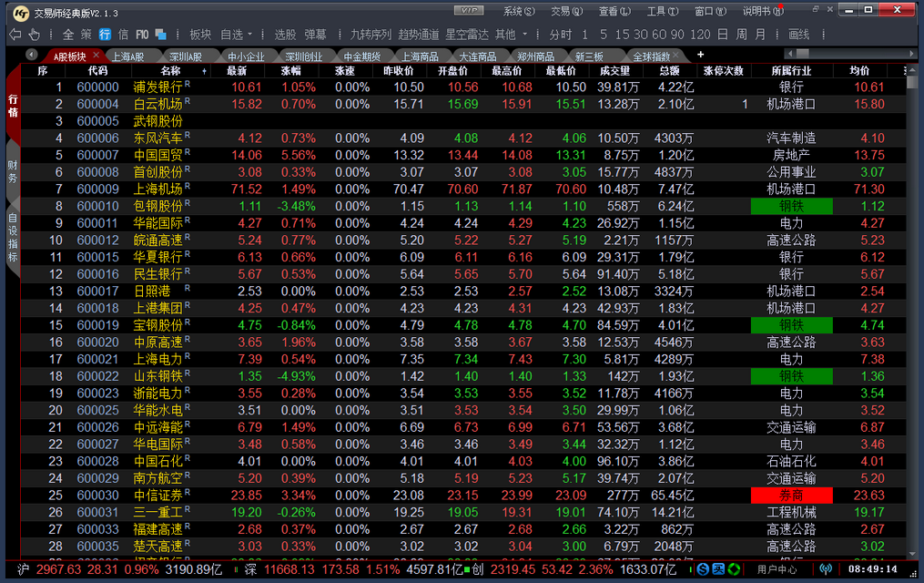The height and width of the screenshot is (583, 924).
Task: Open the 工具(T) menu
Action: (663, 11)
